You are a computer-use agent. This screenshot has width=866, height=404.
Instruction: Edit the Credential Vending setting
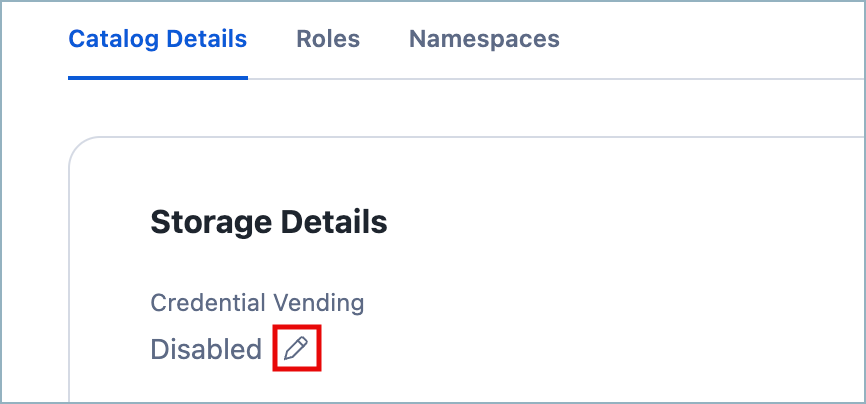click(296, 349)
